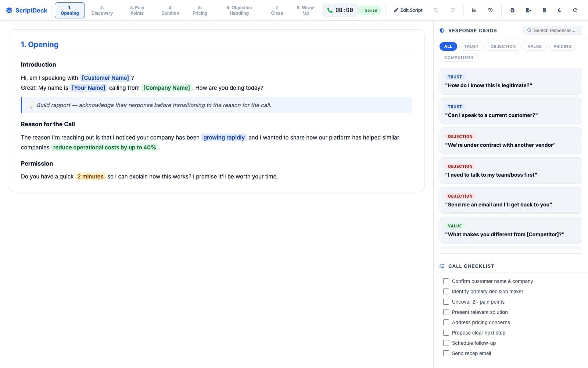This screenshot has width=588, height=368.
Task: Click the Introduction subheading
Action: pos(39,65)
